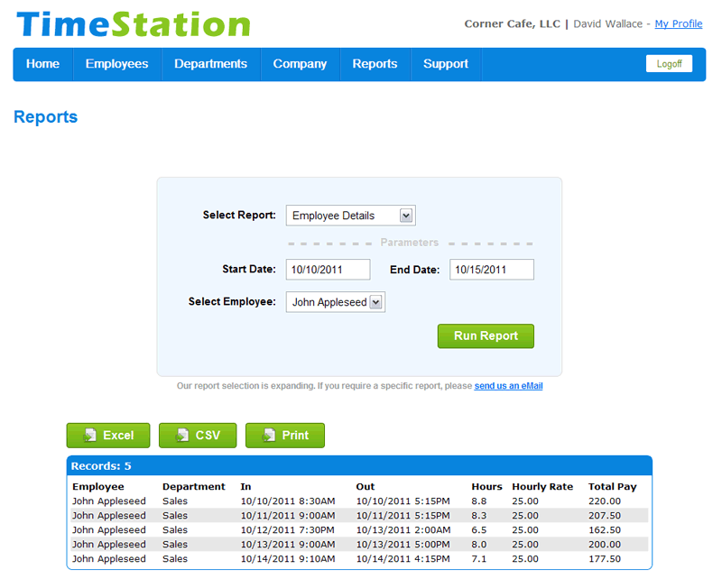The height and width of the screenshot is (588, 722).
Task: Click the Out column header
Action: (366, 487)
